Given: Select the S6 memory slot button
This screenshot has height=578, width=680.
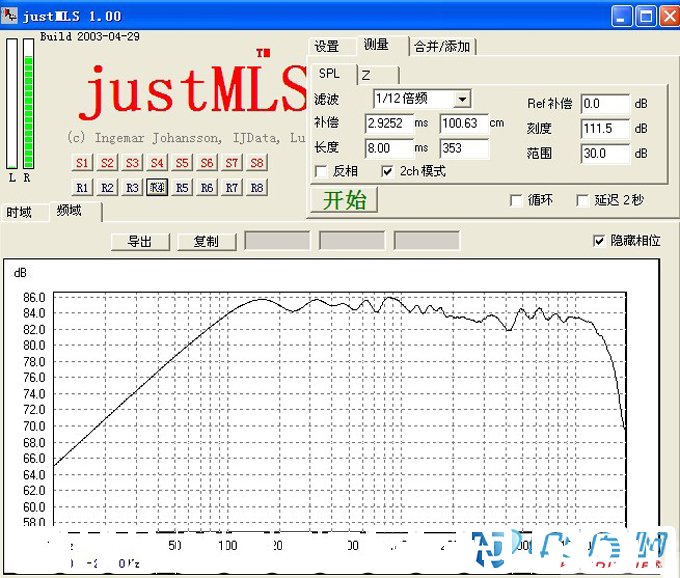Looking at the screenshot, I should tap(207, 163).
